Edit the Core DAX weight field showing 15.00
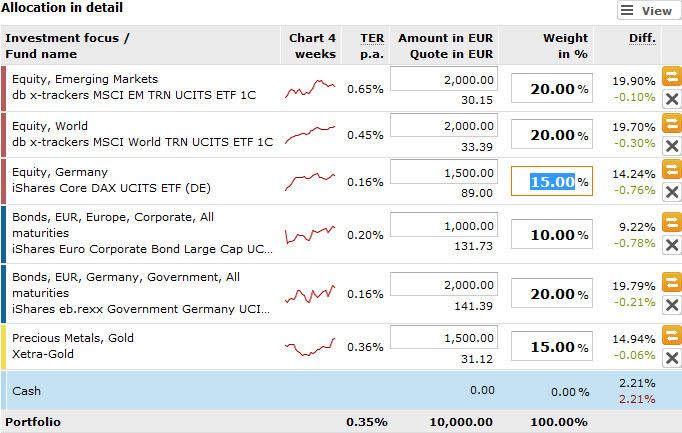Image resolution: width=682 pixels, height=433 pixels. pyautogui.click(x=551, y=182)
